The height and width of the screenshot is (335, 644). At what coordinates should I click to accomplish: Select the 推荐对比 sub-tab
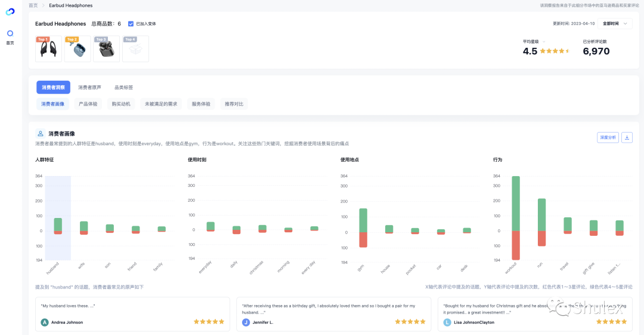coord(234,104)
